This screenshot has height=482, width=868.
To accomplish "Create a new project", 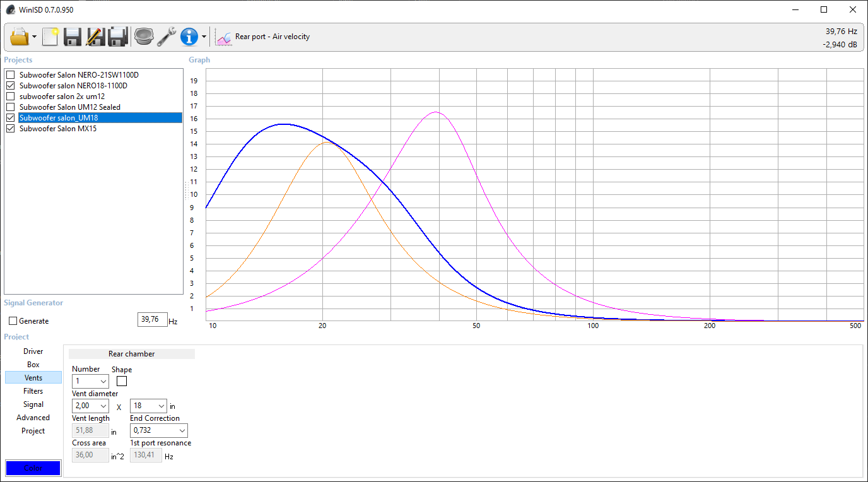I will [50, 37].
